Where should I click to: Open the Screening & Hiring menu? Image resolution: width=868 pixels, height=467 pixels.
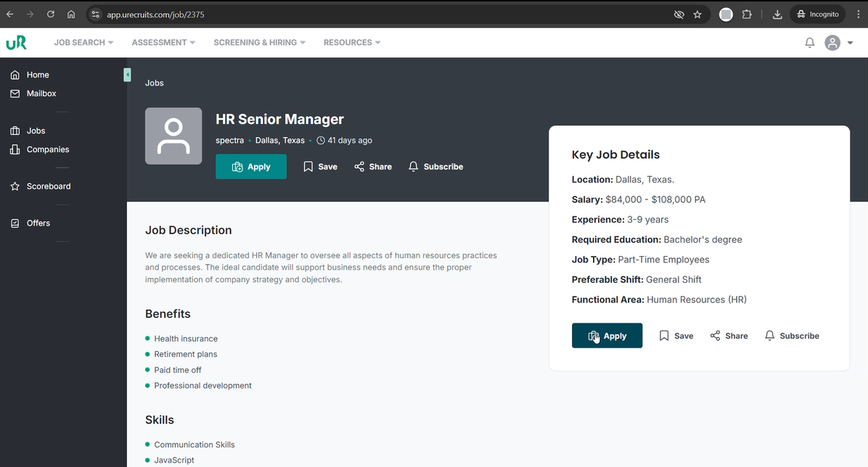tap(259, 43)
